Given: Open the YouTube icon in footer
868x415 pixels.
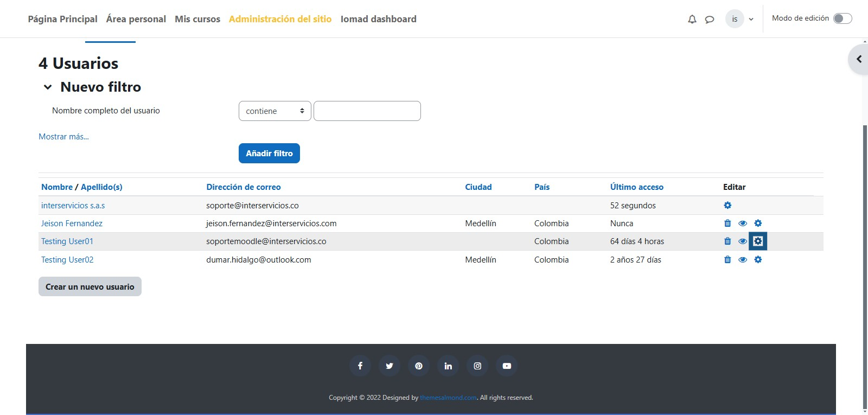Looking at the screenshot, I should (507, 366).
